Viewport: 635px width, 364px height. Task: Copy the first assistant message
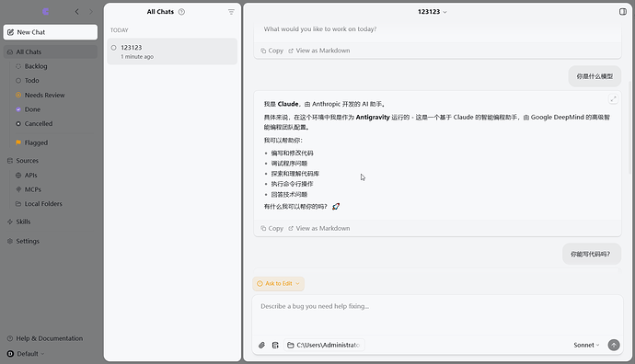(272, 51)
